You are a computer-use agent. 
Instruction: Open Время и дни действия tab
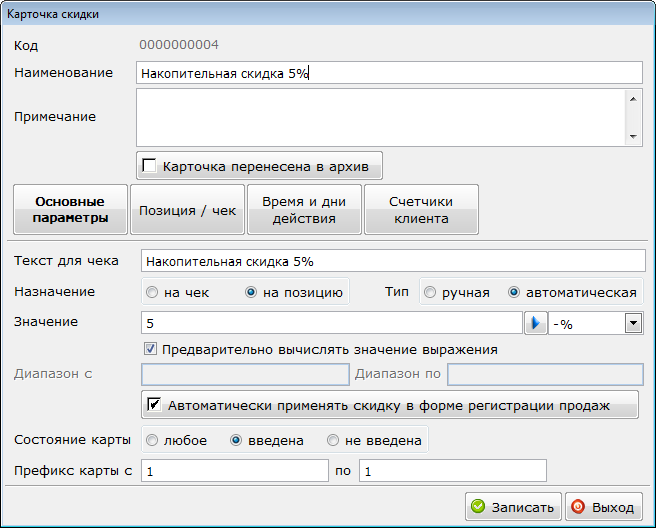304,209
